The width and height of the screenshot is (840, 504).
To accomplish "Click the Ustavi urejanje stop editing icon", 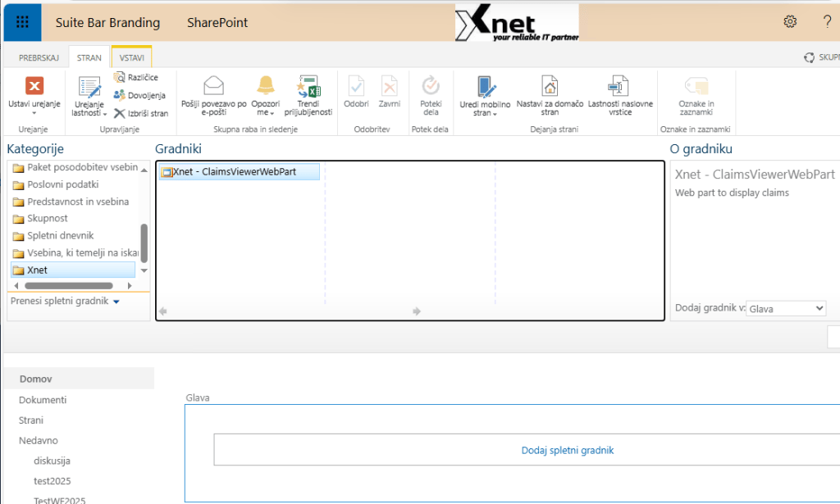I will pos(34,86).
